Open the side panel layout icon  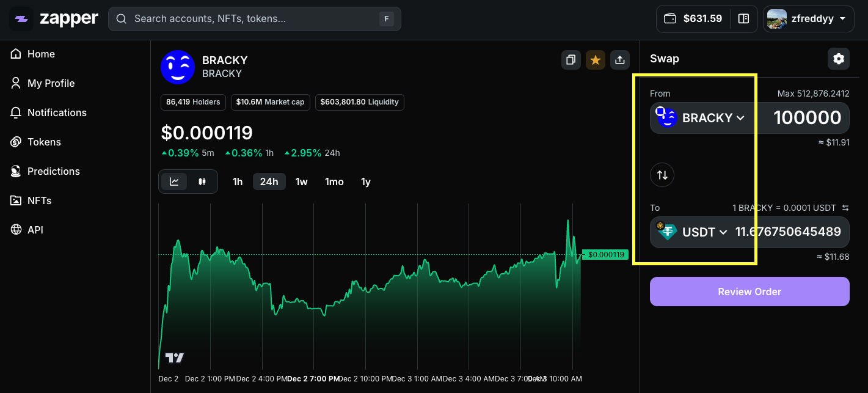743,19
